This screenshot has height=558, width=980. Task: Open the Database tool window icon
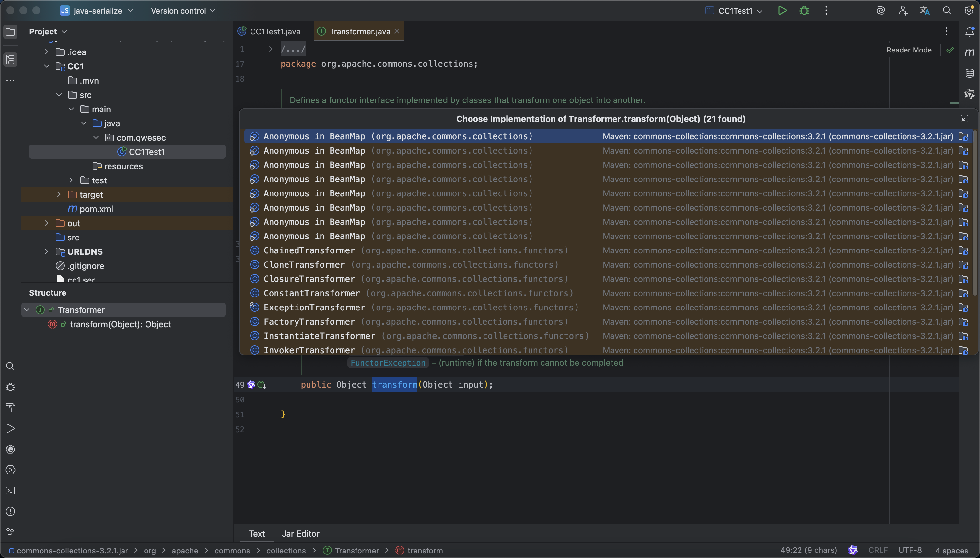969,73
